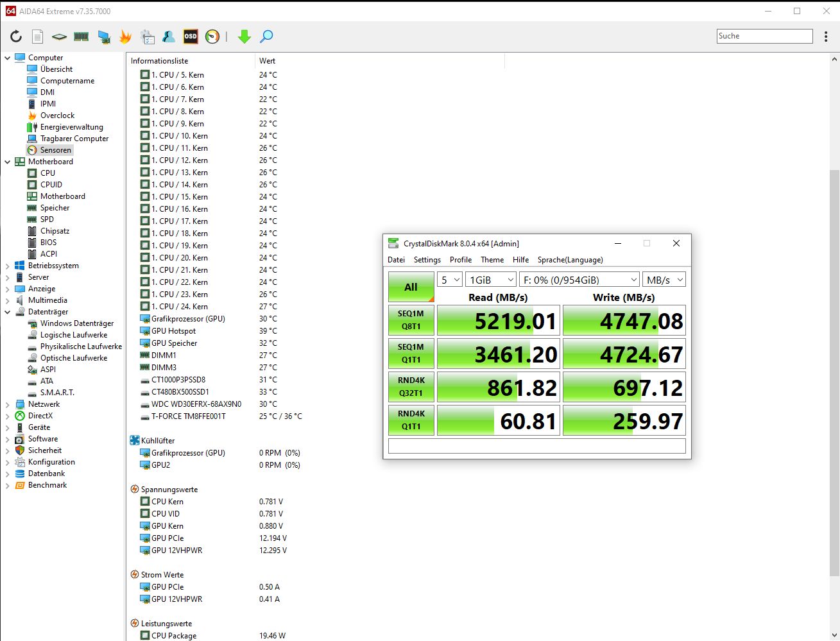Click the memory module toolbar icon

81,37
